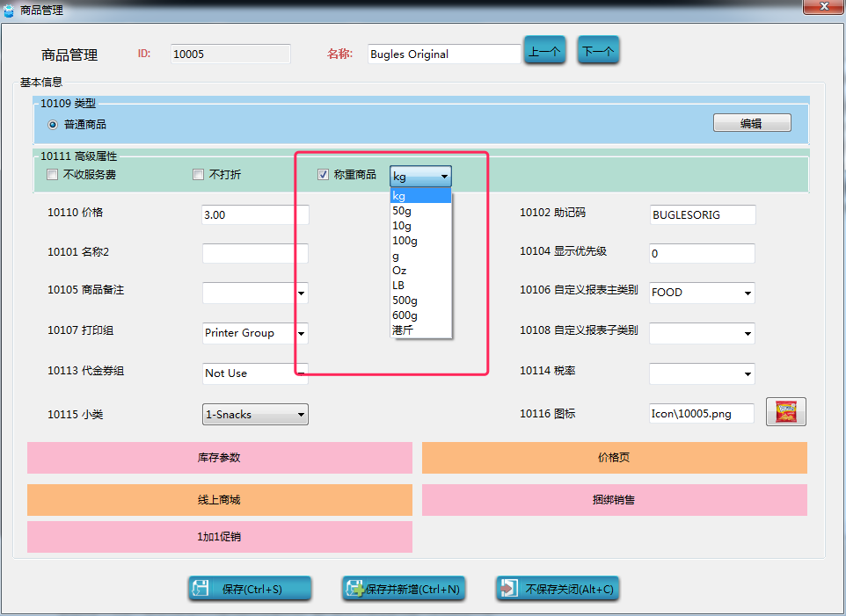
Task: Uncheck the 称重商品 checkbox
Action: click(323, 175)
